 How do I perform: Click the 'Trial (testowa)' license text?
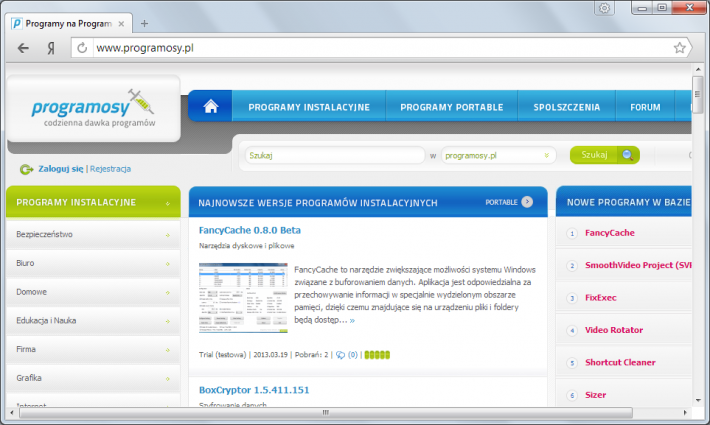point(222,355)
